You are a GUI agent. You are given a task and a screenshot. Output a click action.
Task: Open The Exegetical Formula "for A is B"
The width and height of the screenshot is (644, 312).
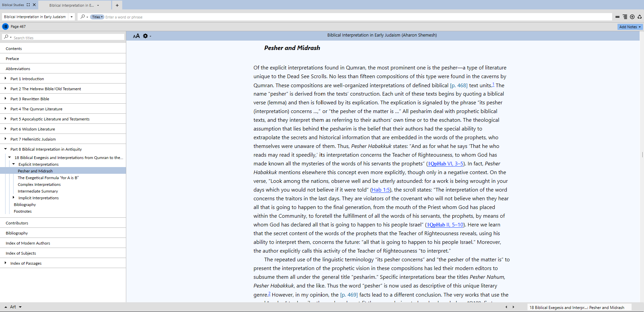(x=48, y=178)
